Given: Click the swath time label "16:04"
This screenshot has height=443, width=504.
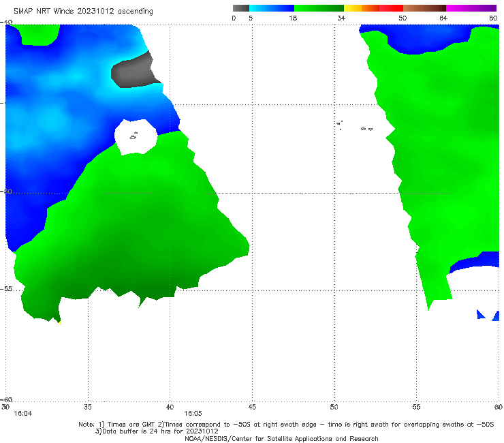Looking at the screenshot, I should pos(23,414).
